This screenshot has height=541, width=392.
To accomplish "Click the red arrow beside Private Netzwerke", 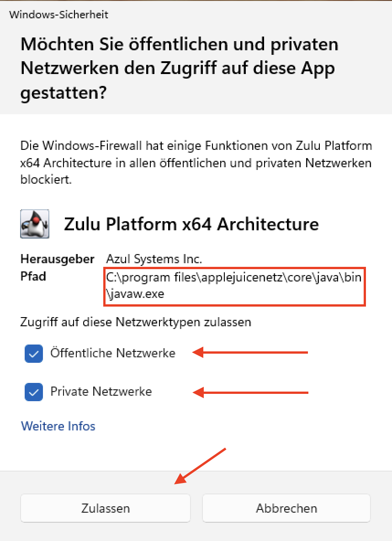I will tap(250, 392).
